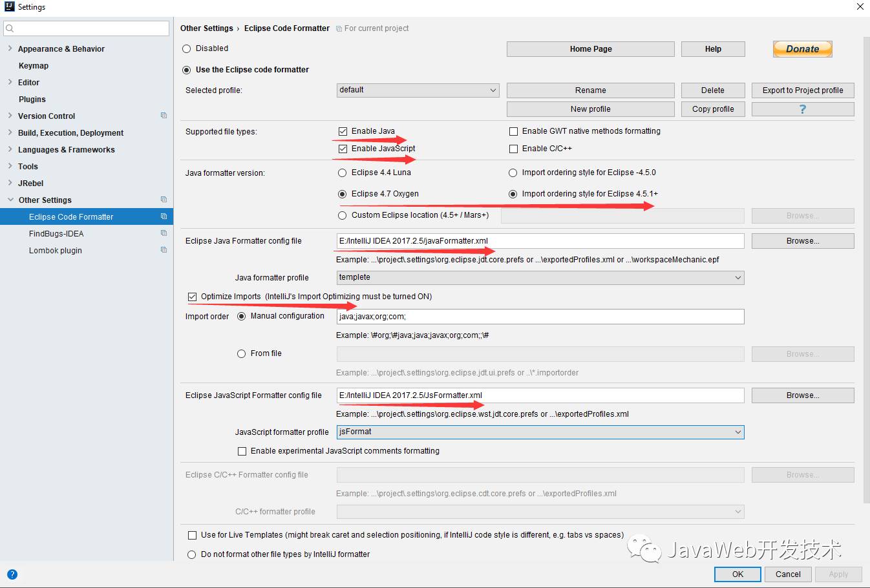The image size is (870, 588).
Task: Select Use the Eclipse code formatter
Action: [x=187, y=70]
